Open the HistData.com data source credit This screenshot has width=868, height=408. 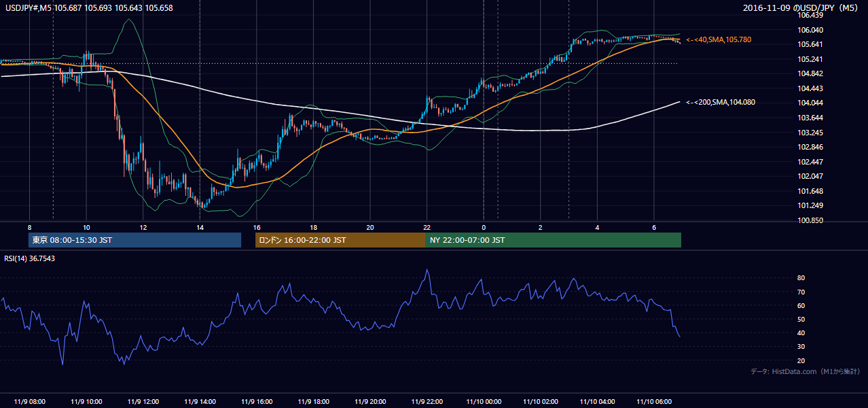coord(805,371)
